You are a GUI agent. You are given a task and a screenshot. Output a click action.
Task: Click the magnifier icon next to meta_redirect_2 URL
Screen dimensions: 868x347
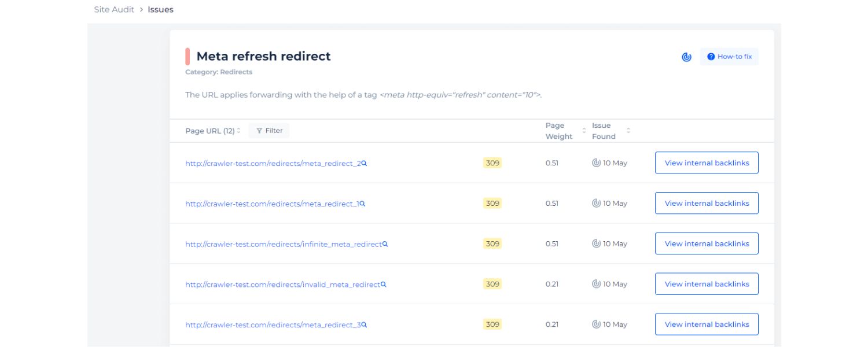[x=363, y=163]
